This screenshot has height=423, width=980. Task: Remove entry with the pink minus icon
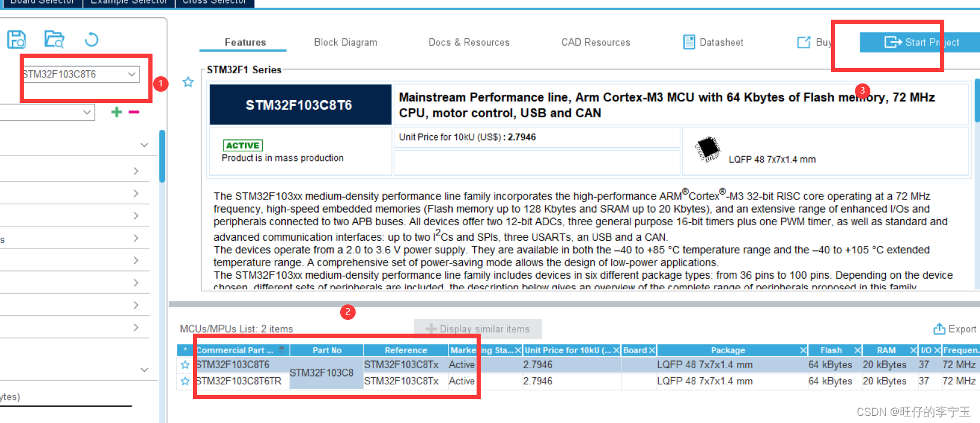tap(134, 112)
